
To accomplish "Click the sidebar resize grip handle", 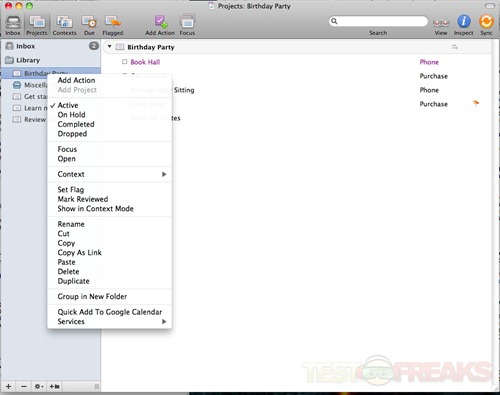I will [96, 387].
